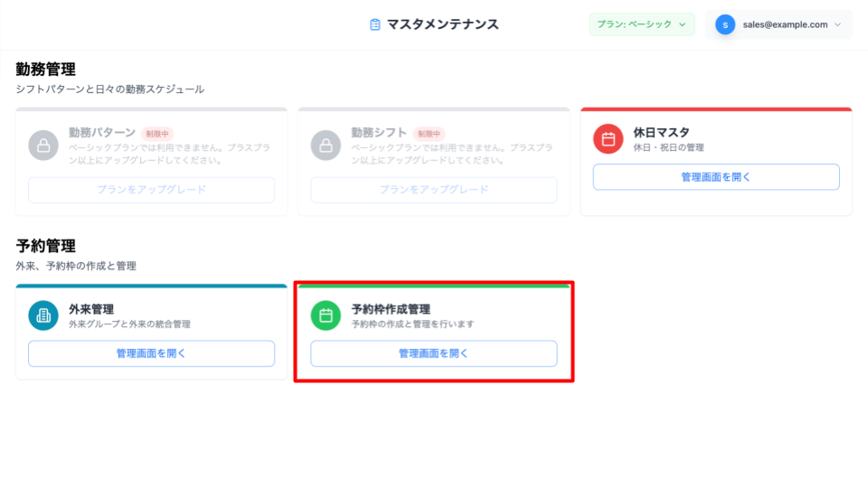This screenshot has height=488, width=868.
Task: Click the blue building icon for 外来管理
Action: (x=42, y=315)
